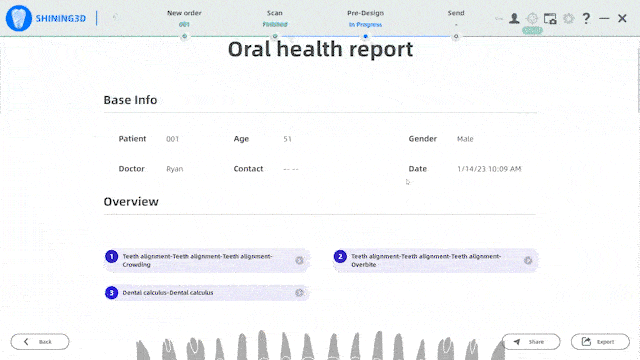
Task: Switch to the Scan step
Action: coord(275,18)
